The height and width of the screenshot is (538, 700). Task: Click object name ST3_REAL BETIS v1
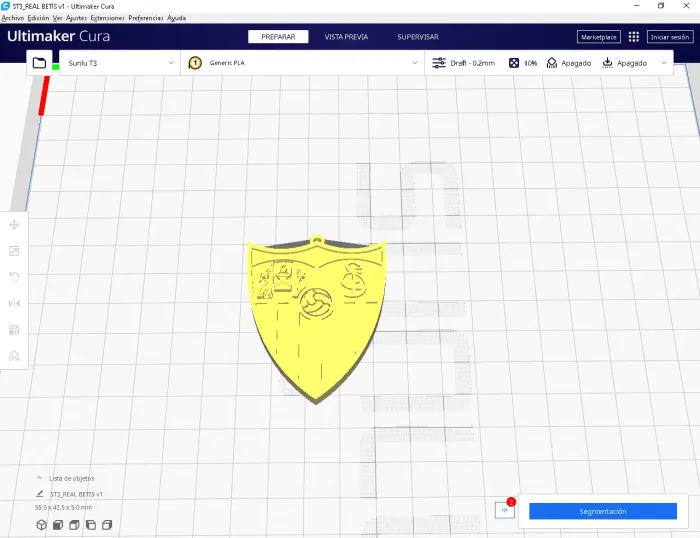click(x=76, y=494)
